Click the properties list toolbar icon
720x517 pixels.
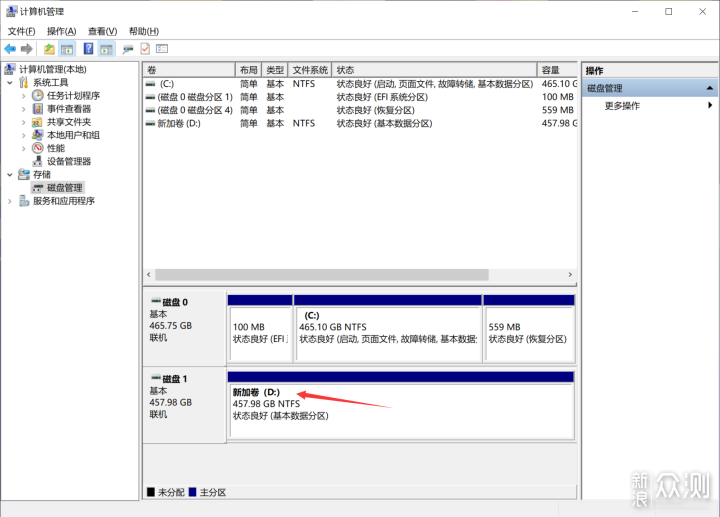click(x=162, y=49)
